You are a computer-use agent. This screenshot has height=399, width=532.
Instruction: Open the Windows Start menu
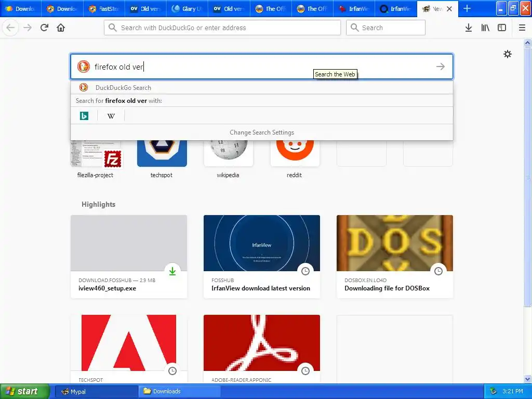click(25, 391)
